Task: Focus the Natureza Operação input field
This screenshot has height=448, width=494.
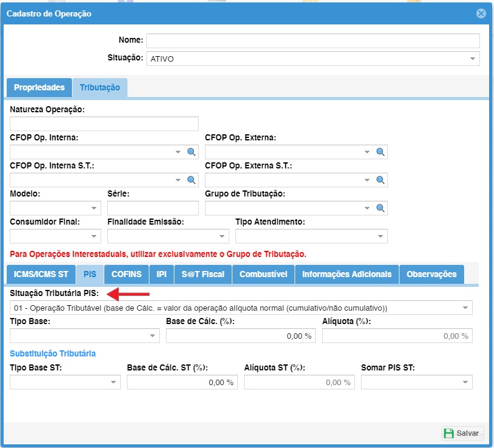Action: pos(104,124)
